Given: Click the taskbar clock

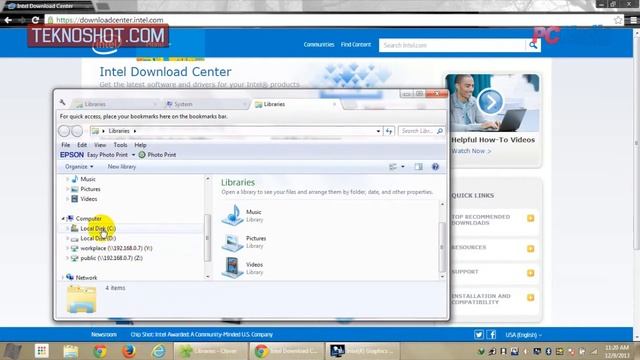Looking at the screenshot, I should tap(617, 351).
